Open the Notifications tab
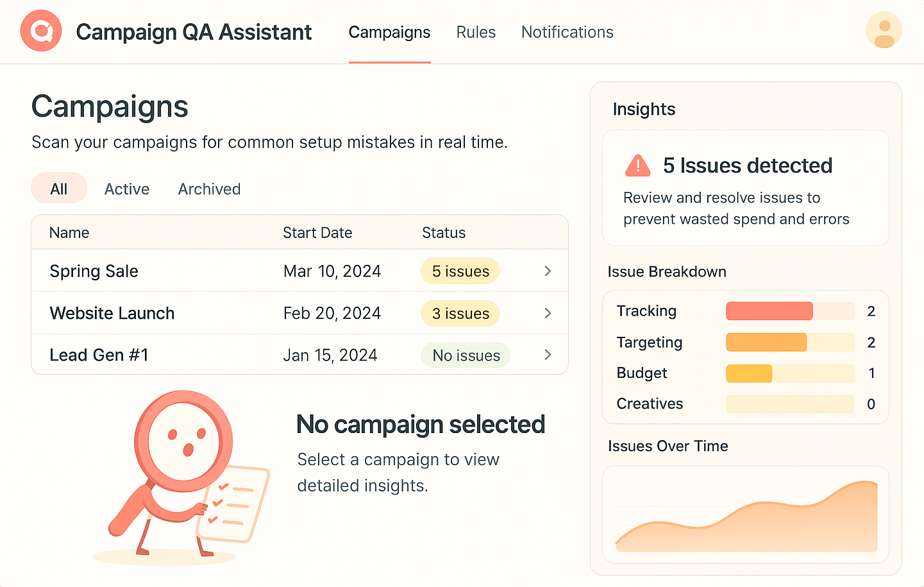This screenshot has height=587, width=924. 567,32
